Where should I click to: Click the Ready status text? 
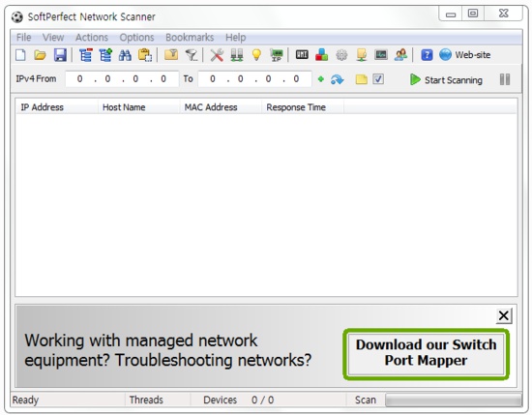(x=25, y=400)
